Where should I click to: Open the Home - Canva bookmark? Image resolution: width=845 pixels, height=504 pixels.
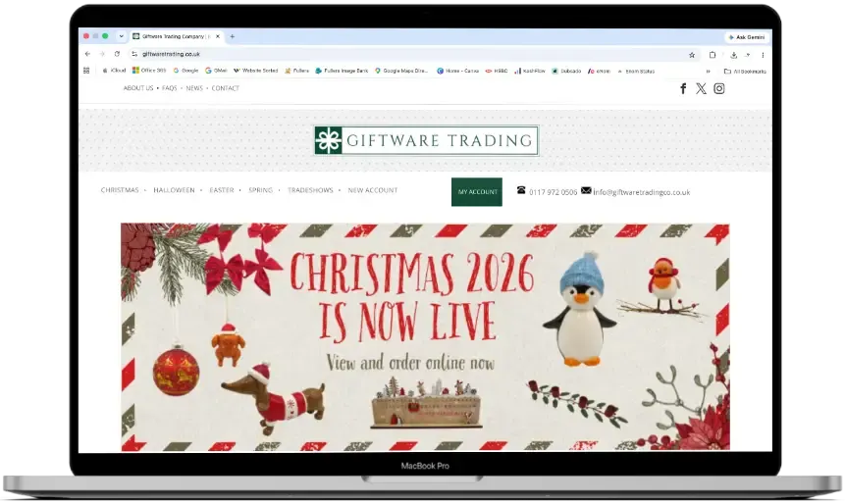point(457,71)
